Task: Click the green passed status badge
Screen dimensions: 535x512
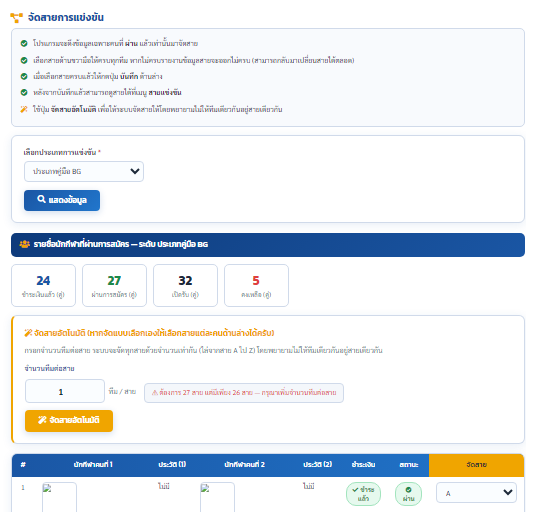Action: (x=408, y=494)
